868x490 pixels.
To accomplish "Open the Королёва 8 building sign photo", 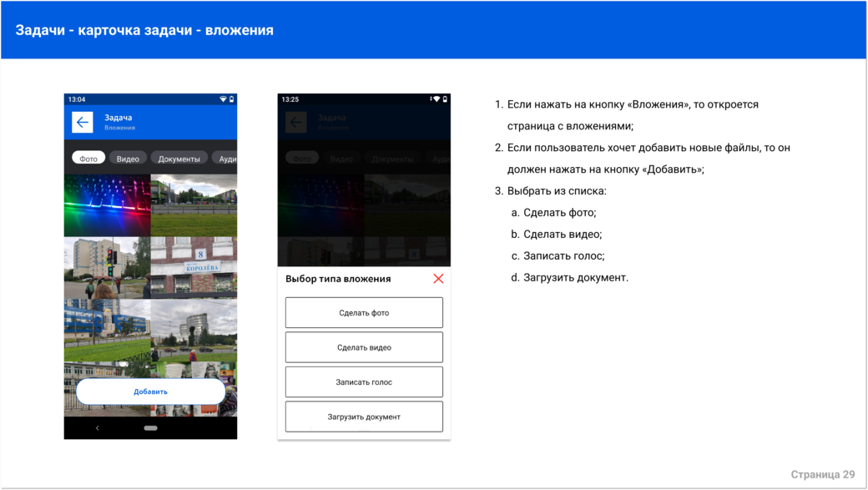I will pos(194,268).
